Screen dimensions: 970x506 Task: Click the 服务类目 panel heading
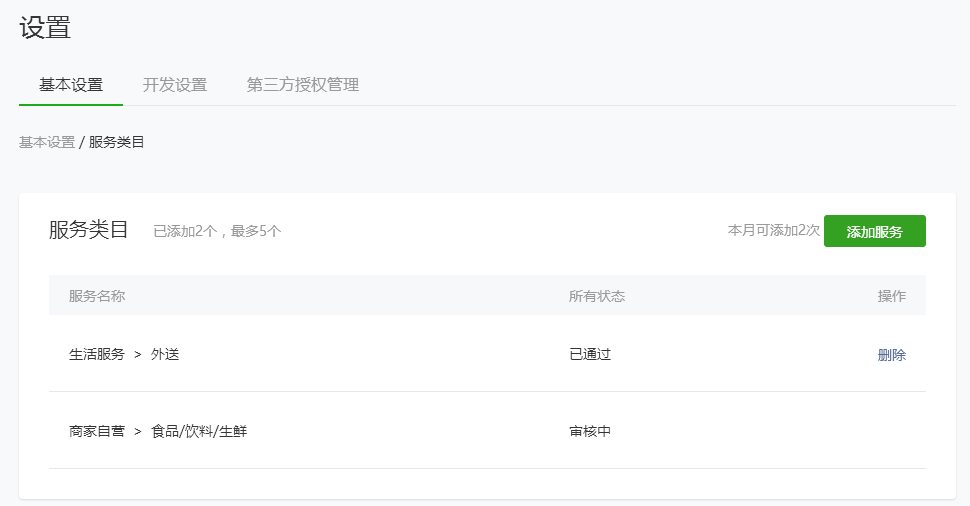89,230
